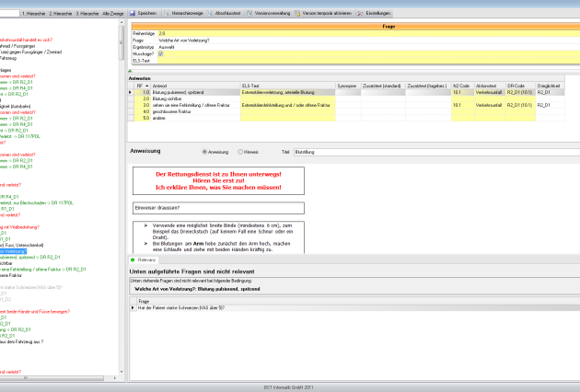Select tree node 'pulsierend, spritzend -> DR R2_D1'

(30, 257)
